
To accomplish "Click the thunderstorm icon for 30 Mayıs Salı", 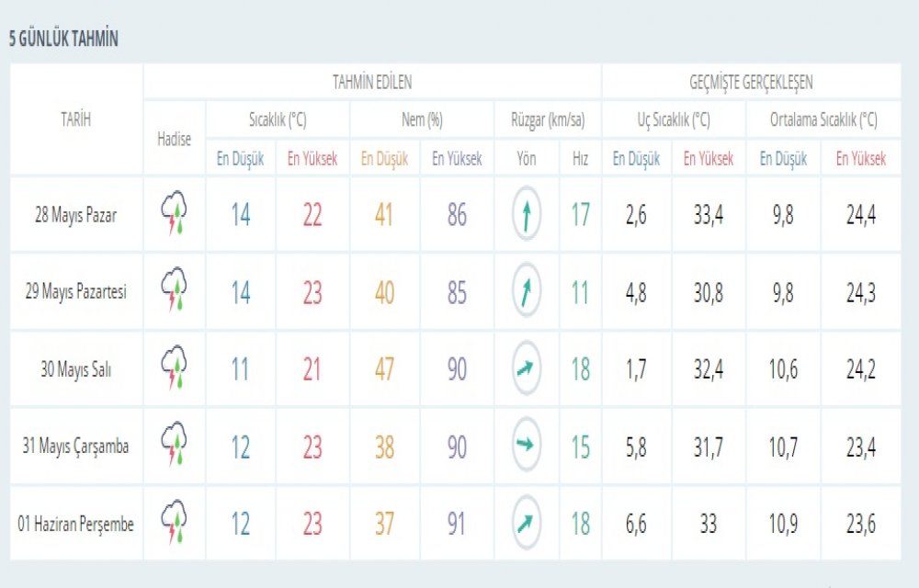I will point(174,368).
